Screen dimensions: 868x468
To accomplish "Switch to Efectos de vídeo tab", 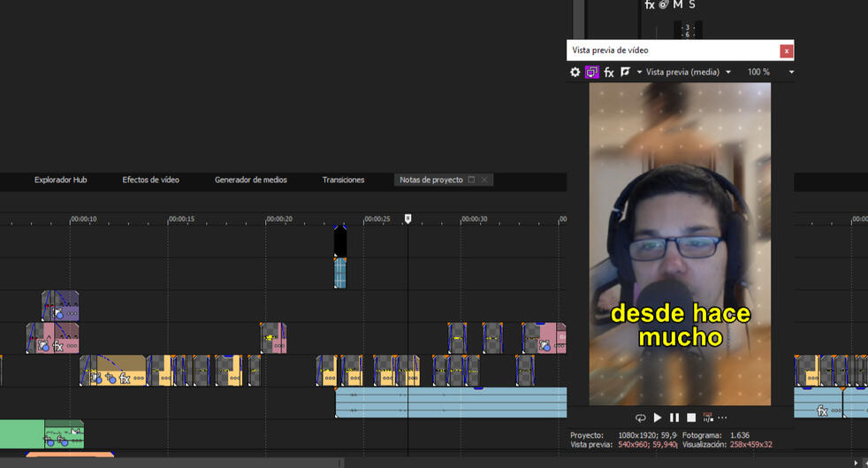I will tap(150, 180).
